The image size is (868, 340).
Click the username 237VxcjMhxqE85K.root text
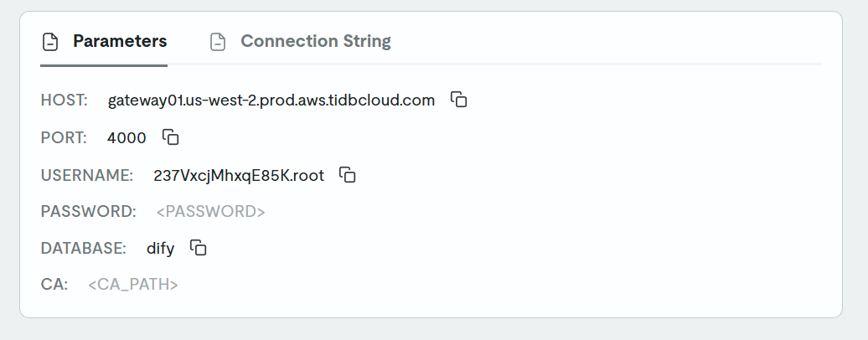coord(239,176)
